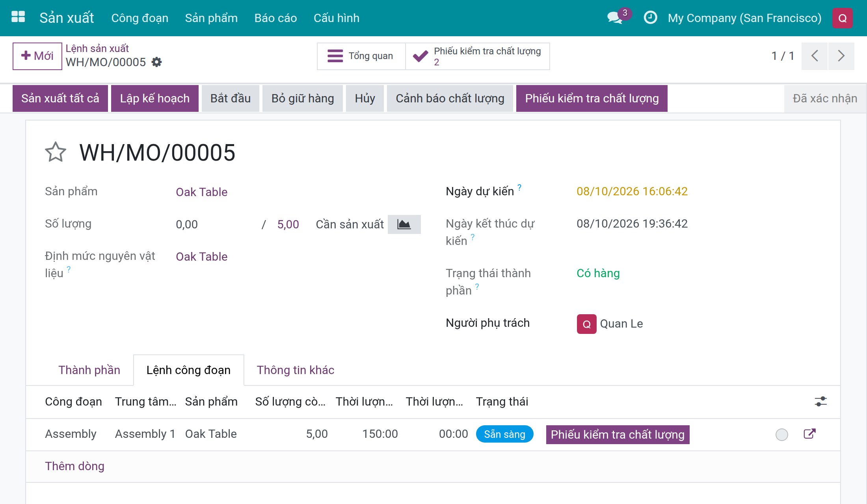This screenshot has height=504, width=867.
Task: Open Quan Le avatar
Action: pyautogui.click(x=586, y=324)
